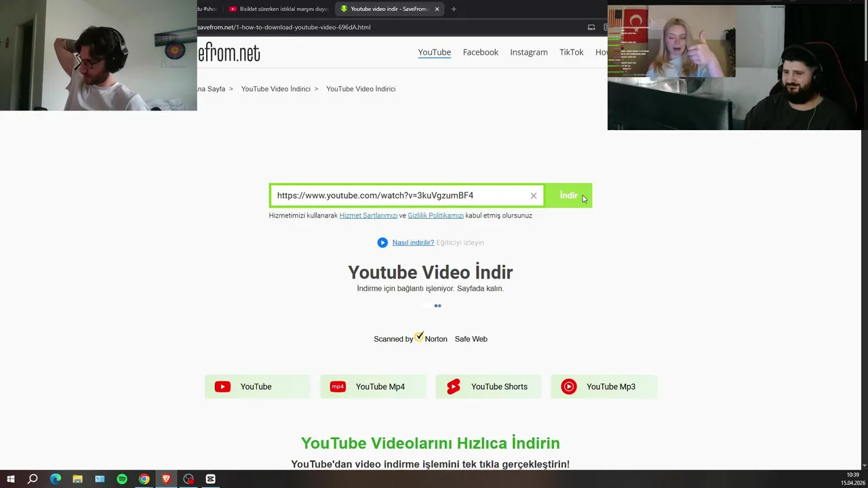Open the YouTube Shorts card
Image resolution: width=868 pixels, height=488 pixels.
point(488,386)
